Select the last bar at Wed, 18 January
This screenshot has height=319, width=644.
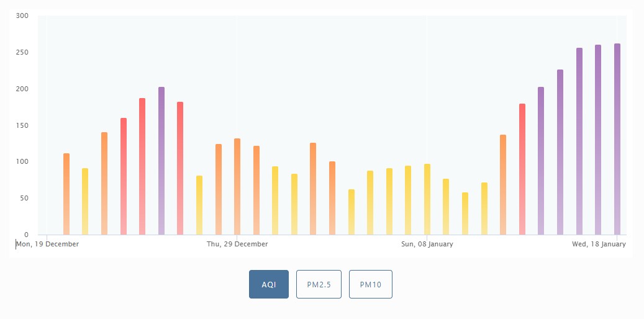pyautogui.click(x=617, y=139)
